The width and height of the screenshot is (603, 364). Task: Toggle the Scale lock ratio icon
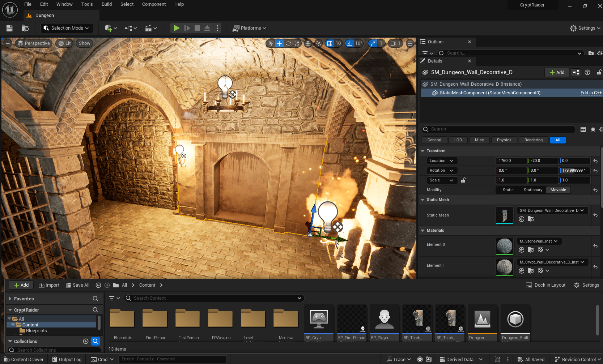463,180
